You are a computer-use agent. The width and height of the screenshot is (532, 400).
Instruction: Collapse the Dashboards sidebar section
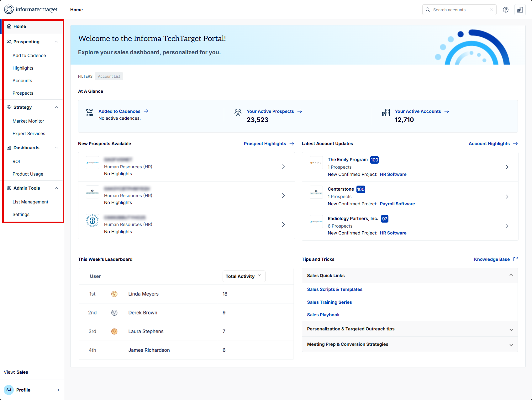coord(56,148)
